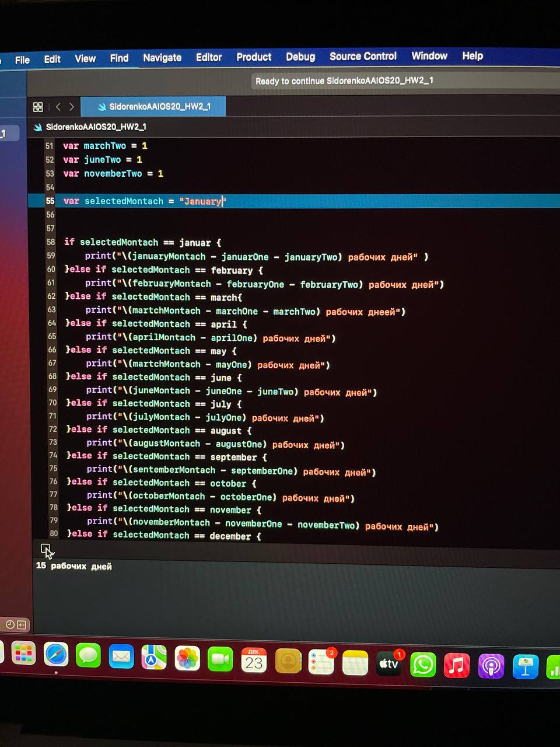Click 'juneMontach' on line 69
Screen dimensions: 560x747
coord(162,390)
